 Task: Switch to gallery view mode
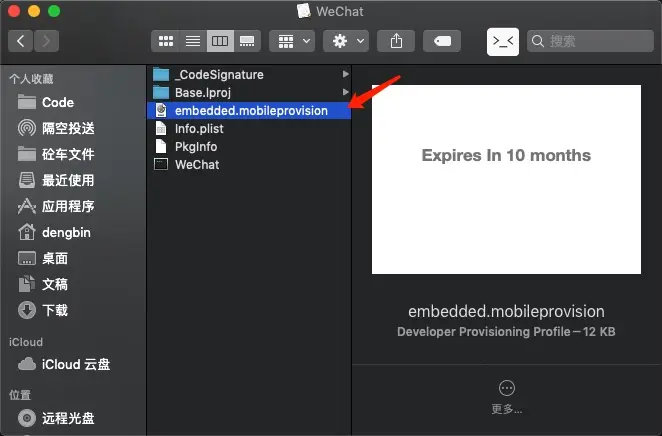[x=247, y=41]
